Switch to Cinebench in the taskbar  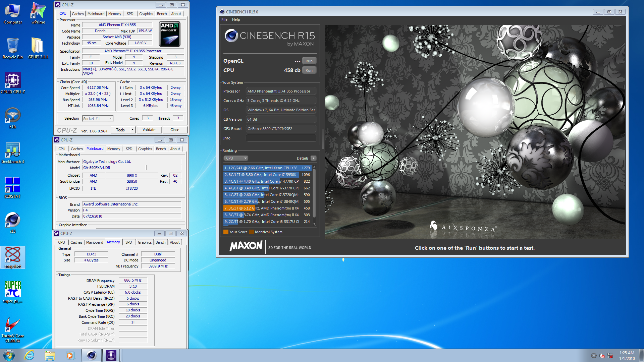91,355
